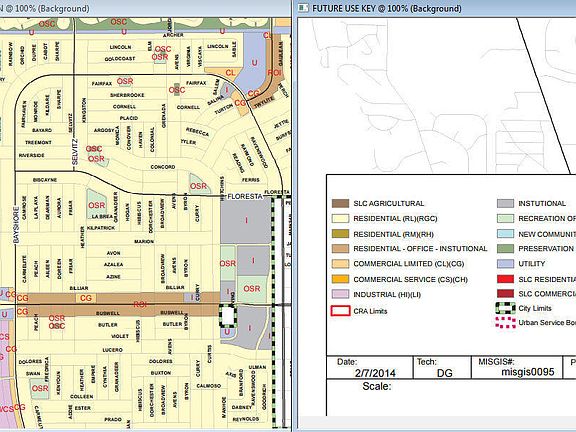Click the PRESERVATION green swatch in legend
Image resolution: width=576 pixels, height=432 pixels.
[x=505, y=249]
